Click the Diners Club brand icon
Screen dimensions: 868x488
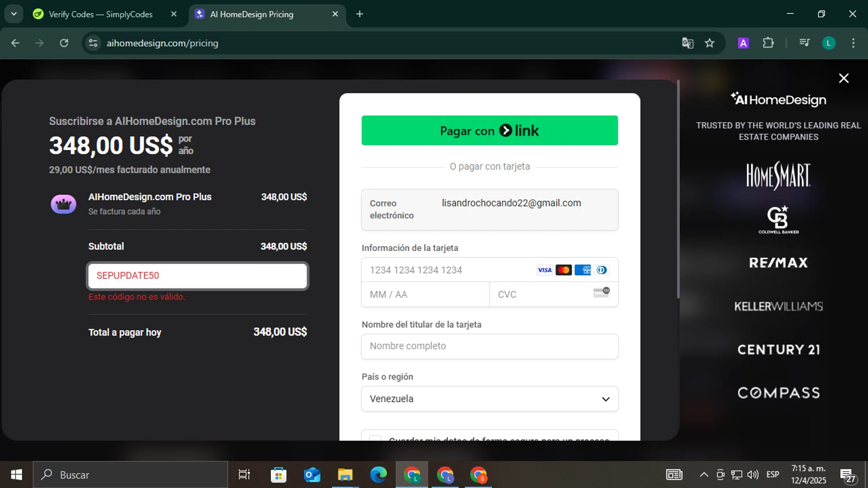tap(602, 270)
